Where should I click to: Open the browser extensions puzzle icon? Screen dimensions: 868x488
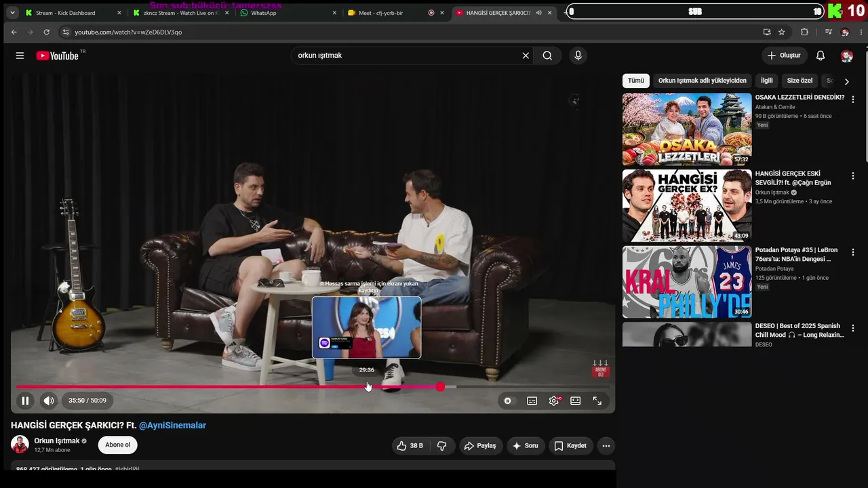click(804, 32)
